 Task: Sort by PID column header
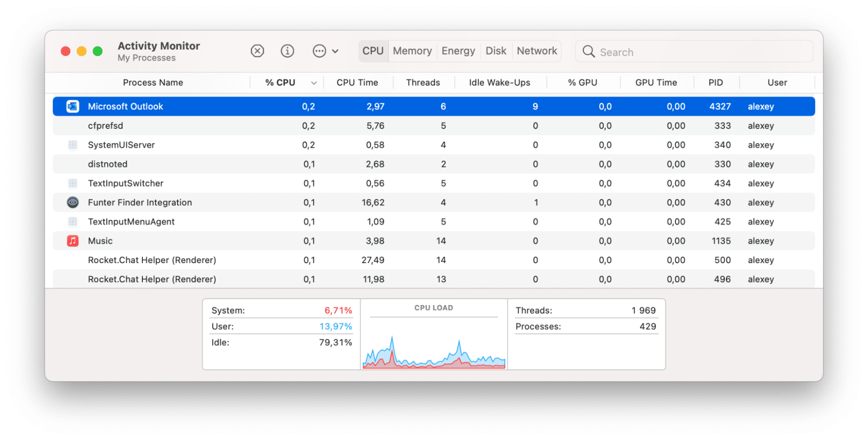(716, 82)
